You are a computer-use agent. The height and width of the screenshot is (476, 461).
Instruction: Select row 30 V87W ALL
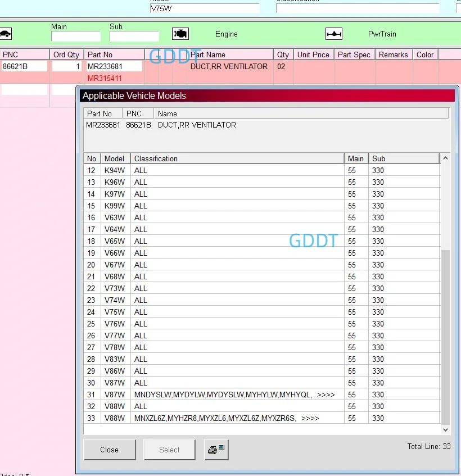pyautogui.click(x=262, y=383)
